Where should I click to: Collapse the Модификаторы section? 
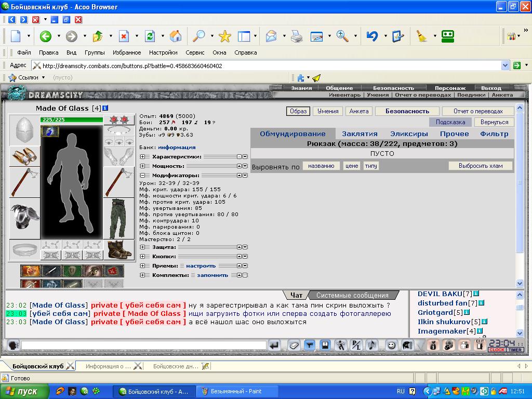pos(142,176)
